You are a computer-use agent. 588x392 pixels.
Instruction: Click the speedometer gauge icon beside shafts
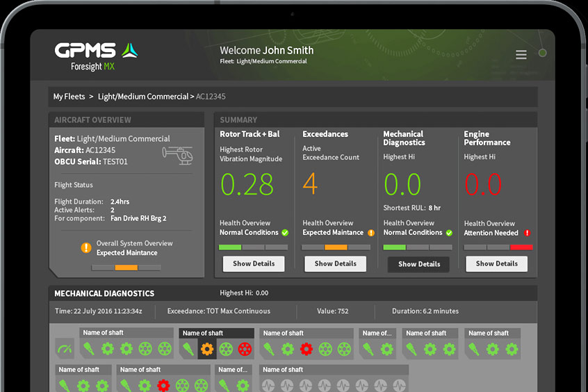point(65,349)
